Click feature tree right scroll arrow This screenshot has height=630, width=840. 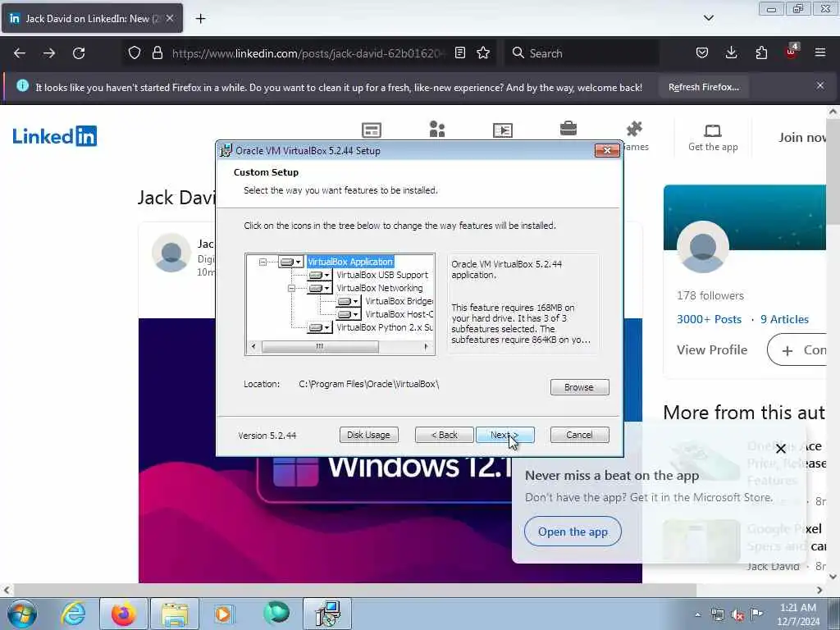[426, 347]
